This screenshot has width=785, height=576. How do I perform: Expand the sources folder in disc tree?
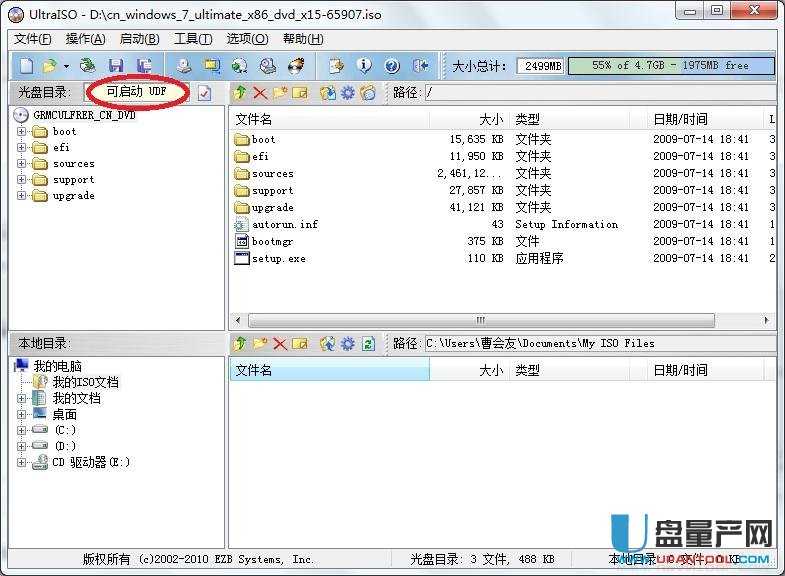coord(22,164)
